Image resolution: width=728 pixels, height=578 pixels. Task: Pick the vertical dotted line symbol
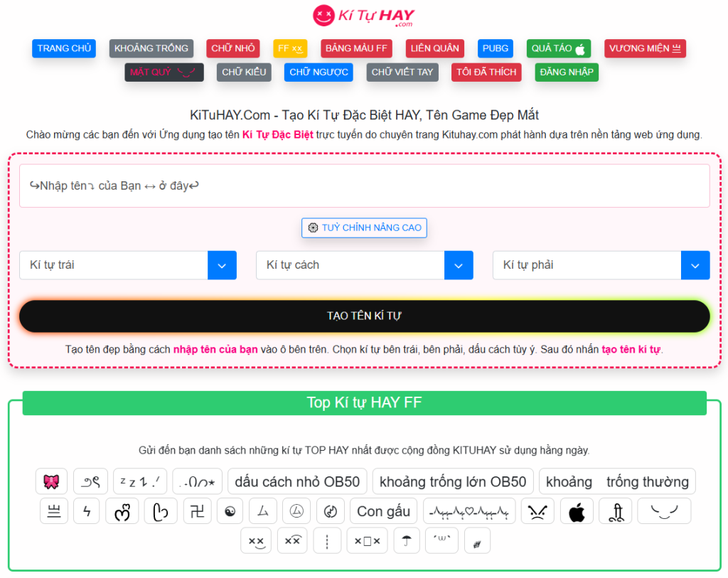point(327,540)
